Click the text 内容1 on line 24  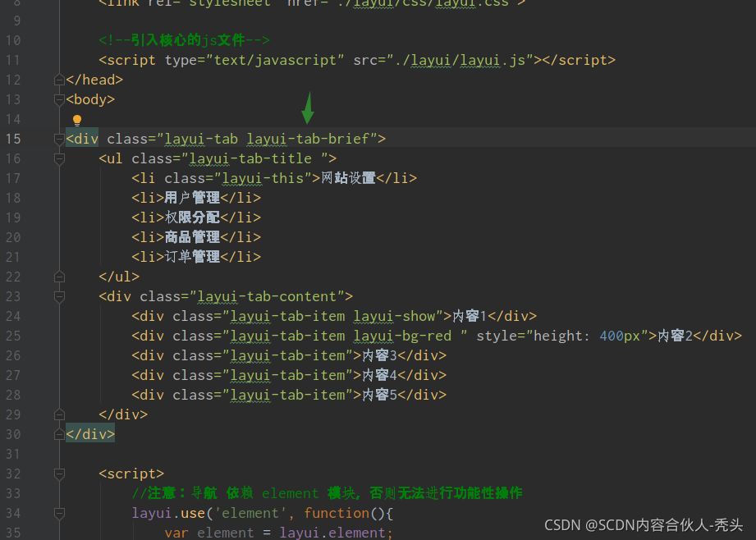[x=470, y=316]
